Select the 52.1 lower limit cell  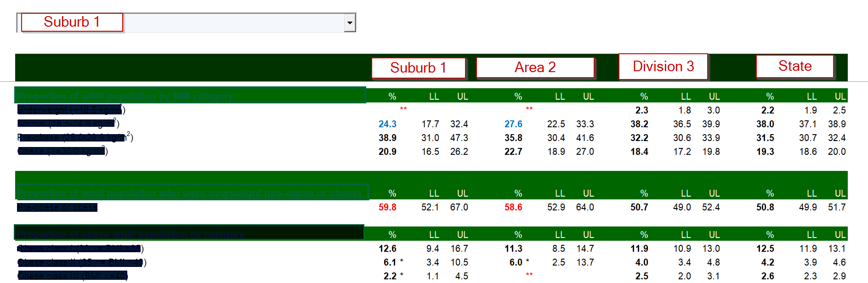430,207
